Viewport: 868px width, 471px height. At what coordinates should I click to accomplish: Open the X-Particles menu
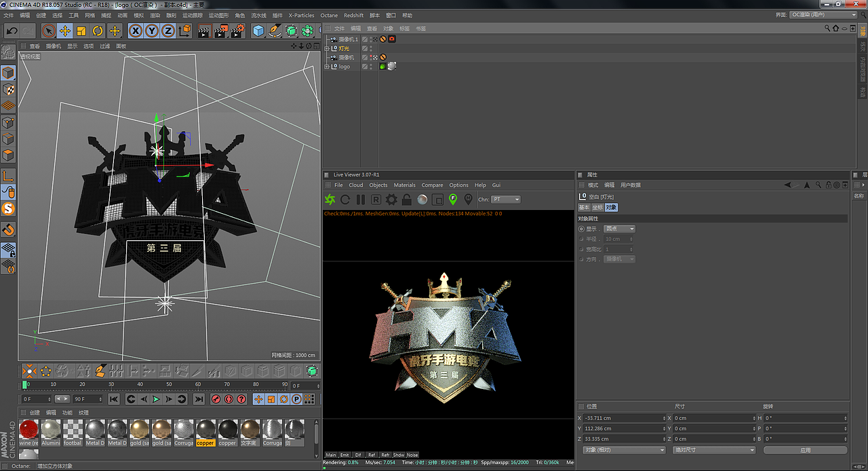click(x=302, y=15)
